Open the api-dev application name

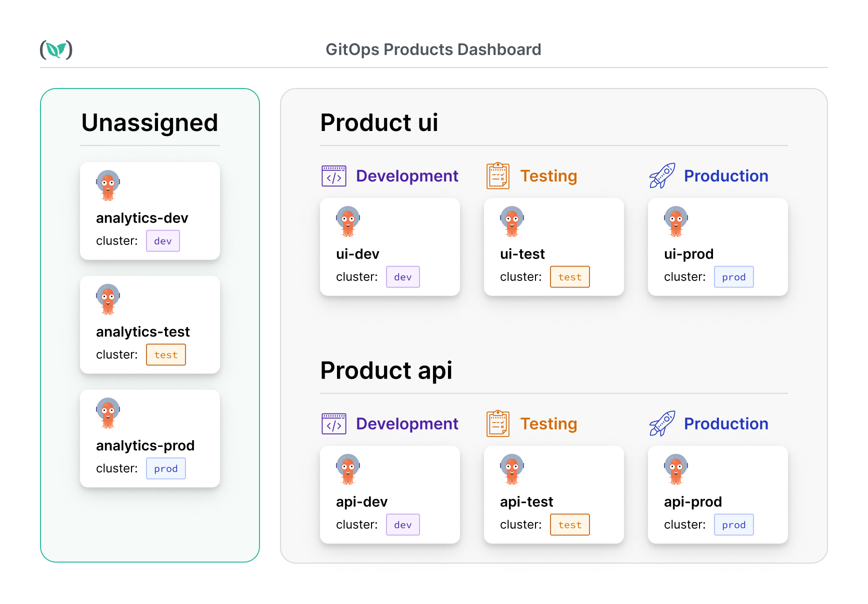(x=361, y=502)
